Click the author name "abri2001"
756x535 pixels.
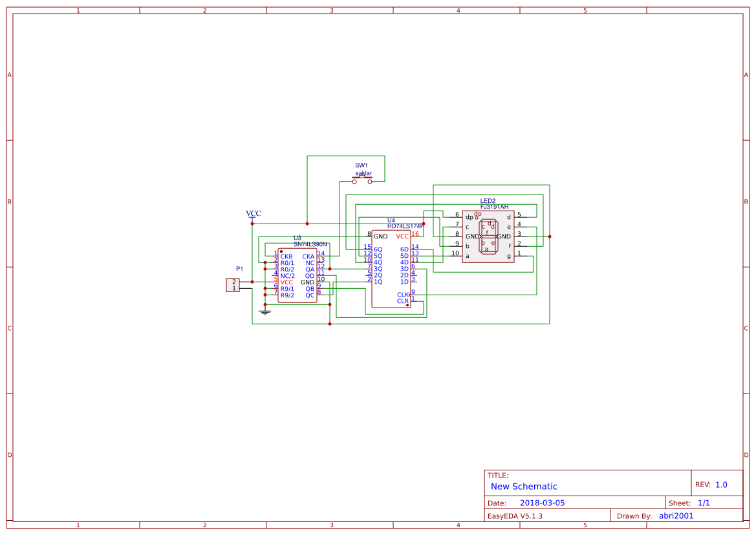pos(676,516)
